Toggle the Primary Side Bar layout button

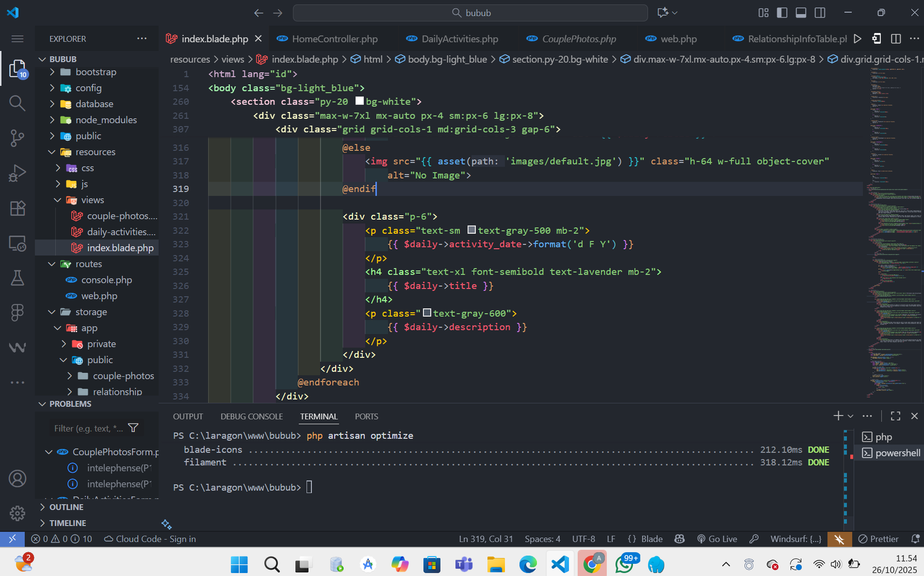[782, 13]
